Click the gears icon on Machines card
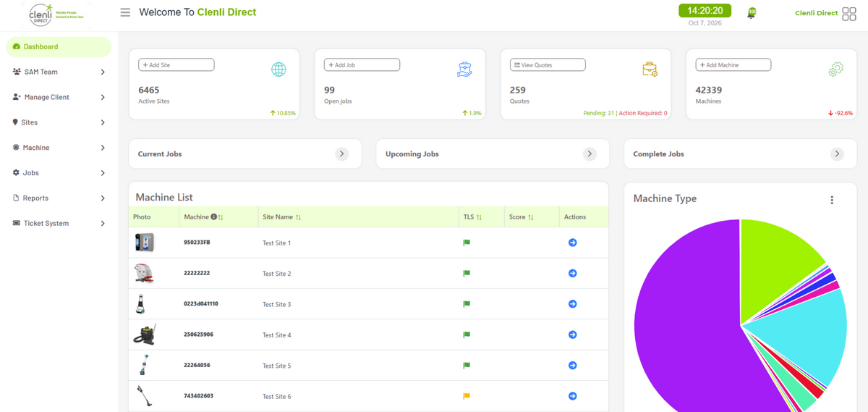 [835, 70]
